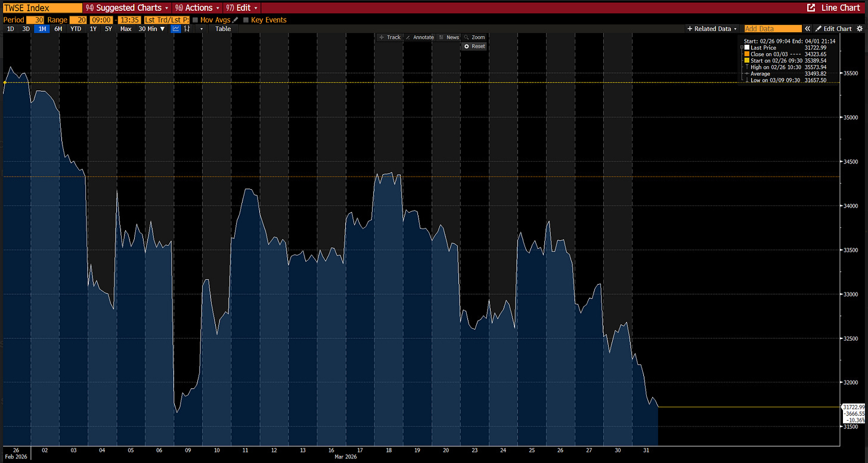
Task: Click the 18 date label on x-axis
Action: pyautogui.click(x=389, y=450)
